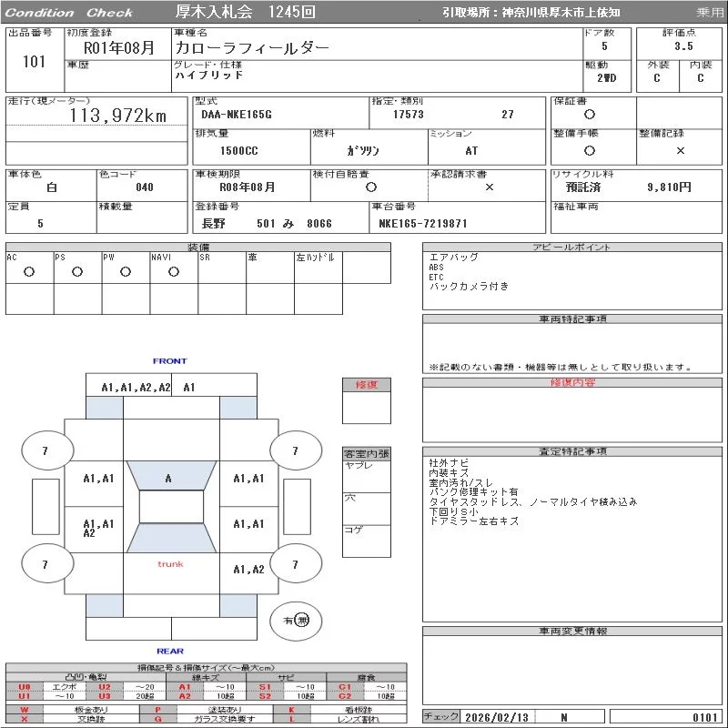Select the roof panel marked A
The width and height of the screenshot is (728, 728).
pos(168,478)
